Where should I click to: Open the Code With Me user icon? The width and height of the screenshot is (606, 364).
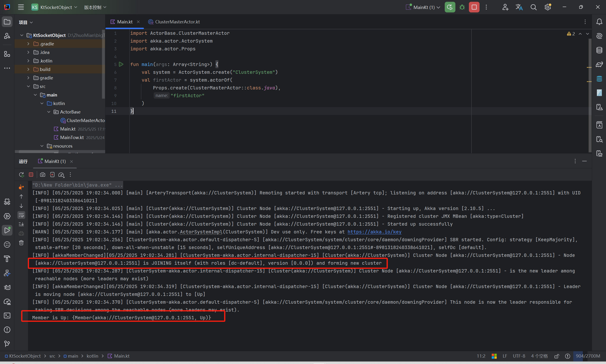point(505,7)
